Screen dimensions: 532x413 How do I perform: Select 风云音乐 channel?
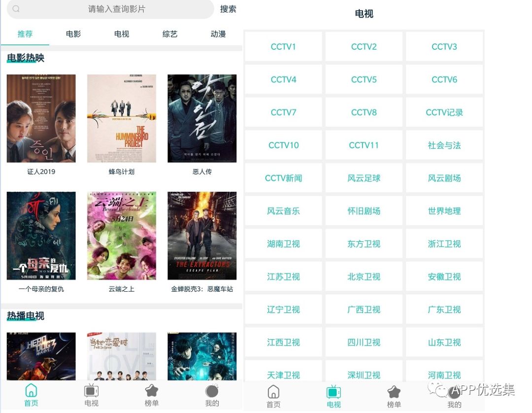[283, 211]
